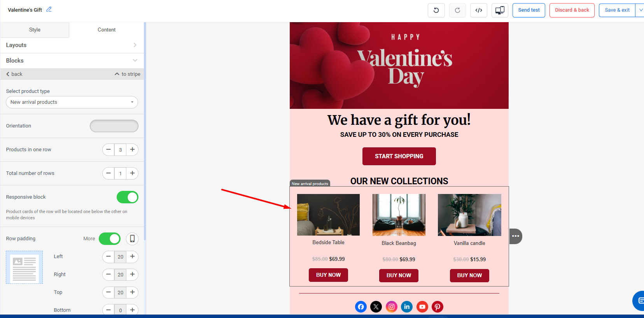Switch the Orientation toggle
This screenshot has height=318, width=644.
114,126
